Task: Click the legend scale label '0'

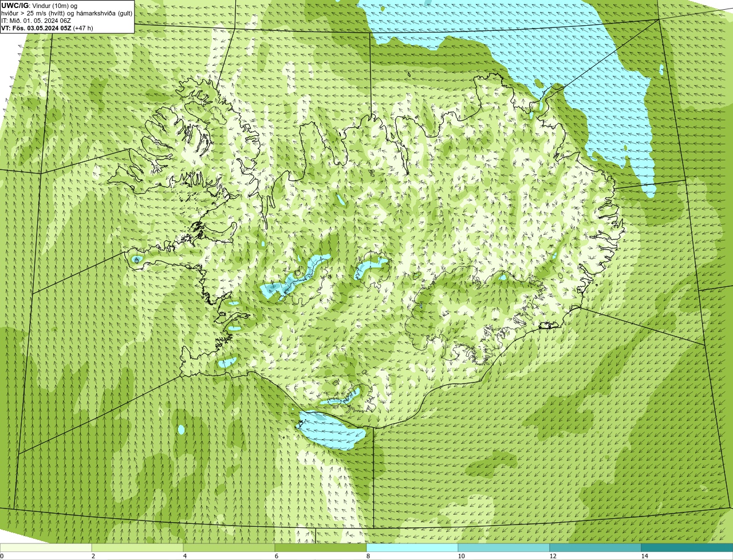Action: 2,556
